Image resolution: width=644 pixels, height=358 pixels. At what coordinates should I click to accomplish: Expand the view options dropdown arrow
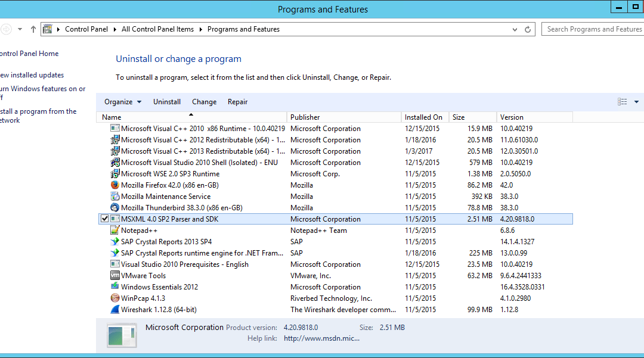click(x=636, y=102)
